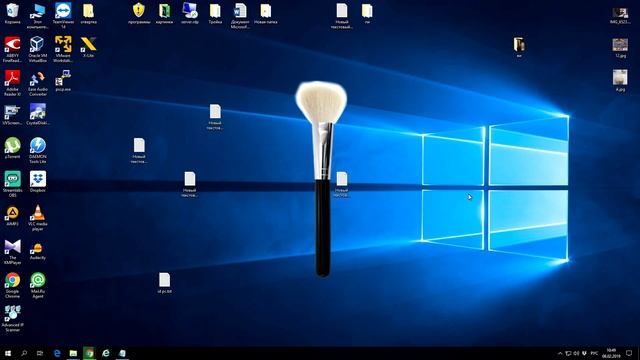This screenshot has height=360, width=640.
Task: Launch Ease Audio Converter
Action: (38, 83)
